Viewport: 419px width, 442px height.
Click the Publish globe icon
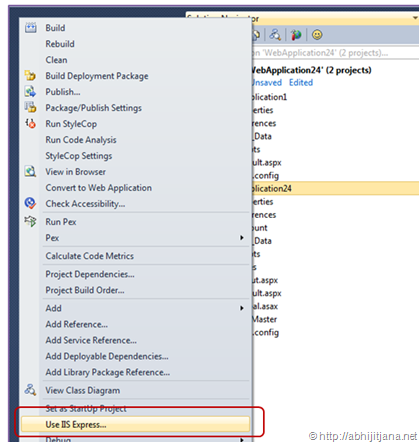click(x=30, y=91)
